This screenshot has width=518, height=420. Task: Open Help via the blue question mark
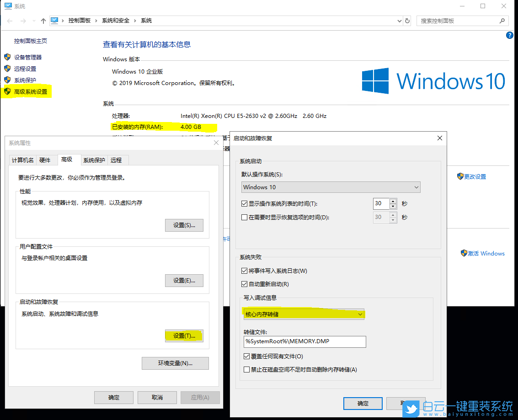pos(509,35)
